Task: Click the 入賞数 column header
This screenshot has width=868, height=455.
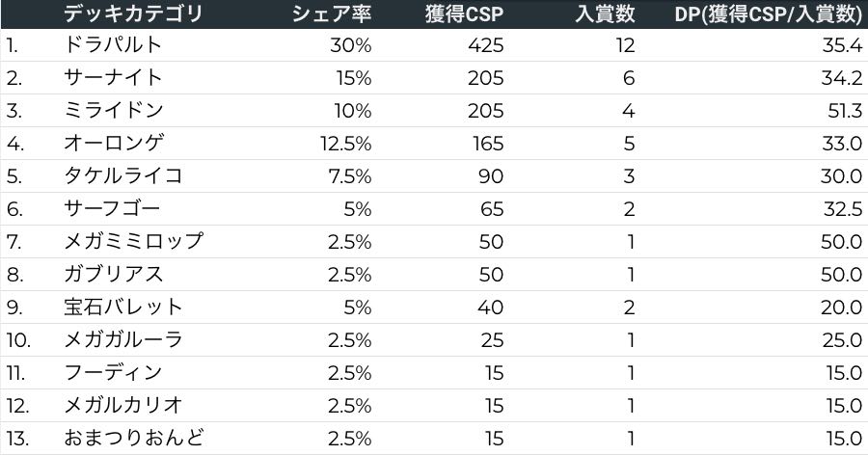Action: 605,13
